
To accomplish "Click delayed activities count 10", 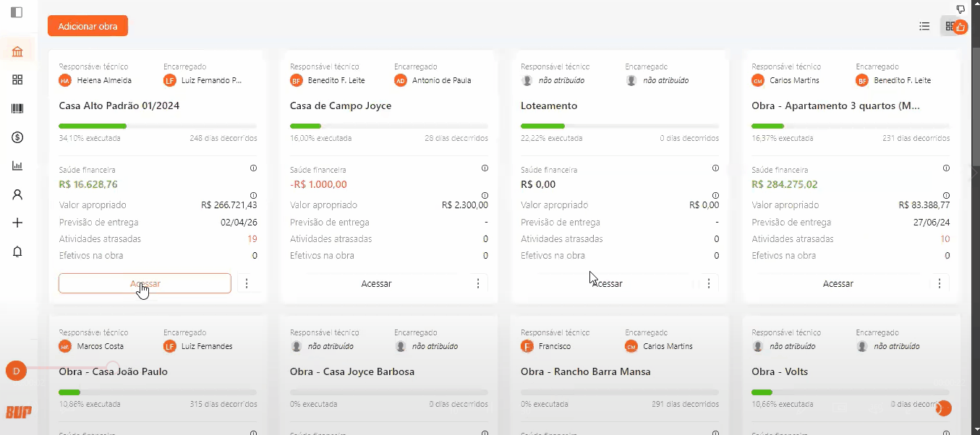I will point(945,238).
